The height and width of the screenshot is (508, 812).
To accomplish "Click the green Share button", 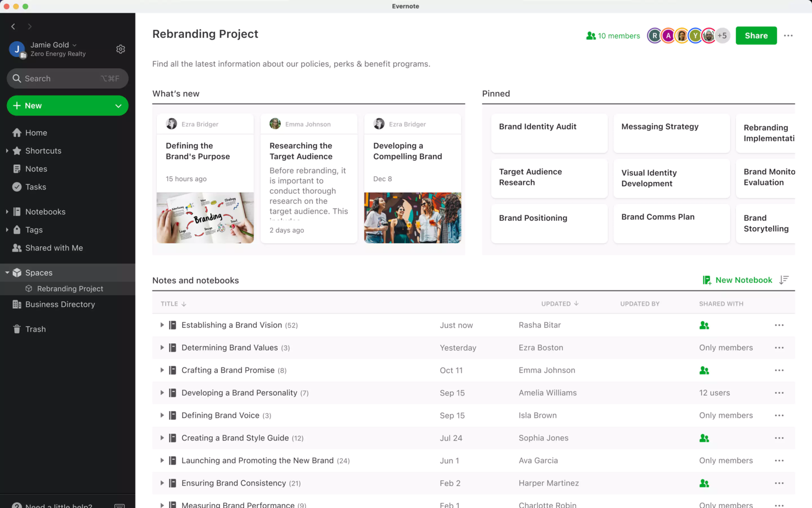I will point(756,36).
